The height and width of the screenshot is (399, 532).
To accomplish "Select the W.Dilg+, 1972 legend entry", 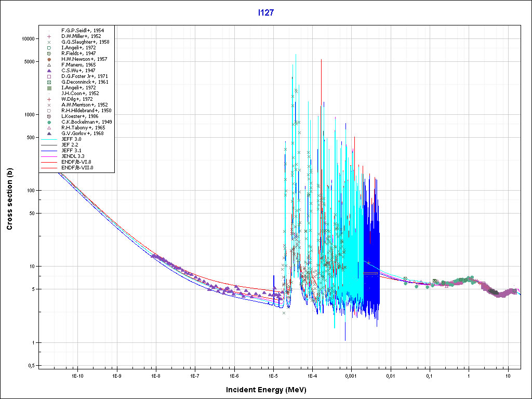I will [x=77, y=99].
